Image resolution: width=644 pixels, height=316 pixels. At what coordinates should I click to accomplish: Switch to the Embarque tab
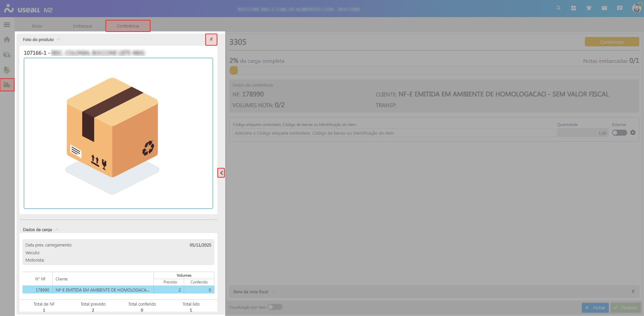(82, 26)
